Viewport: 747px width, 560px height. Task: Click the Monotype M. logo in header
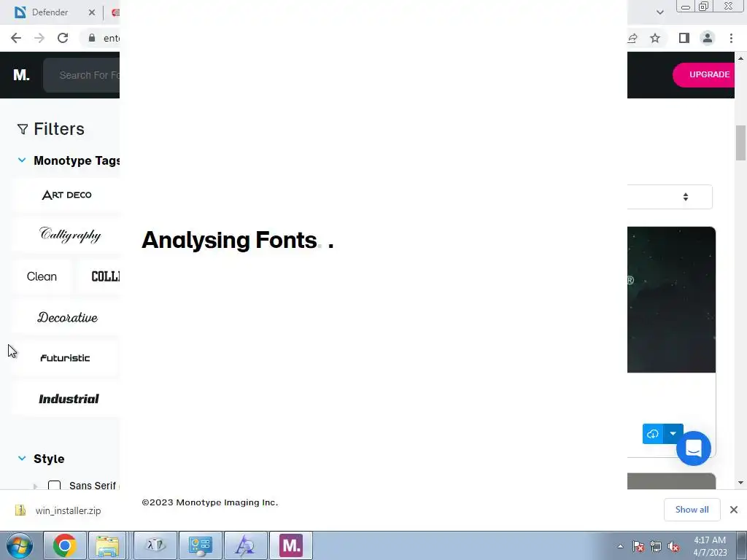(21, 75)
